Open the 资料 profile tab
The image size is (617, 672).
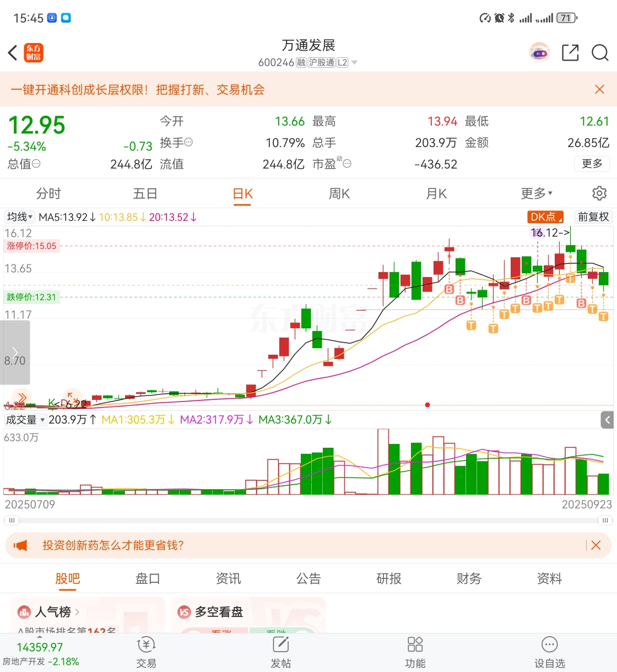(549, 578)
